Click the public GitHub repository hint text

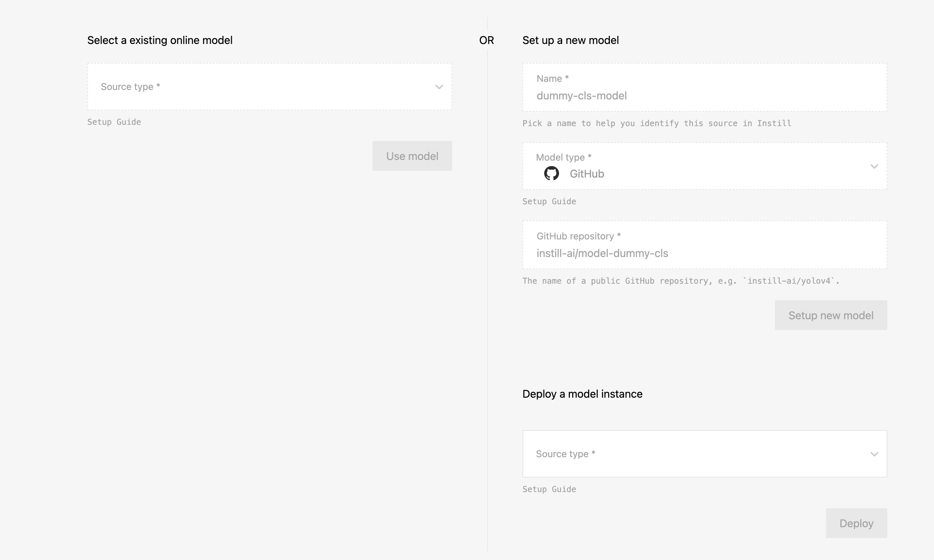681,281
